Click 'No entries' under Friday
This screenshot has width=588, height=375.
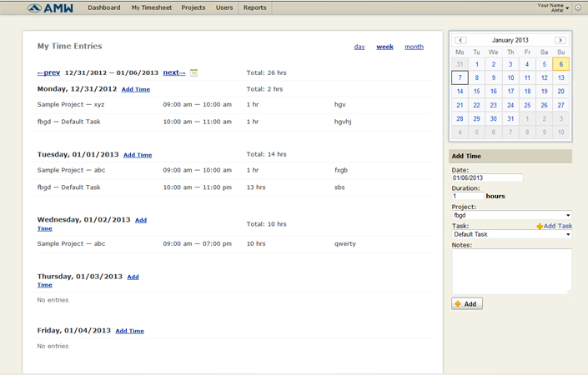(53, 346)
